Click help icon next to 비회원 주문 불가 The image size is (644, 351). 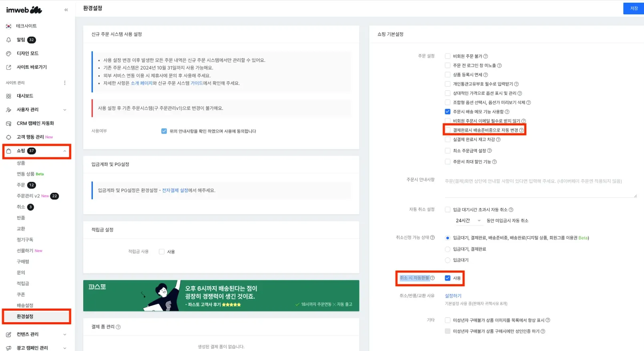[x=486, y=56]
